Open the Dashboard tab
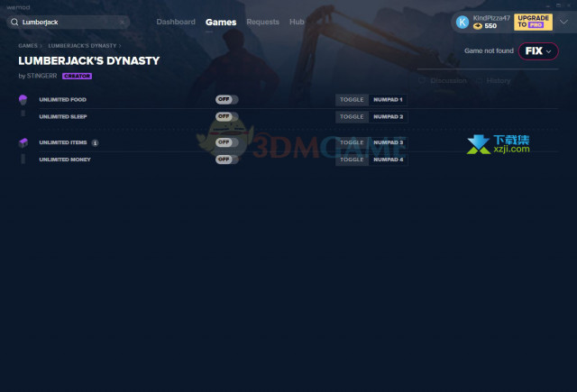577x392 pixels. 176,22
